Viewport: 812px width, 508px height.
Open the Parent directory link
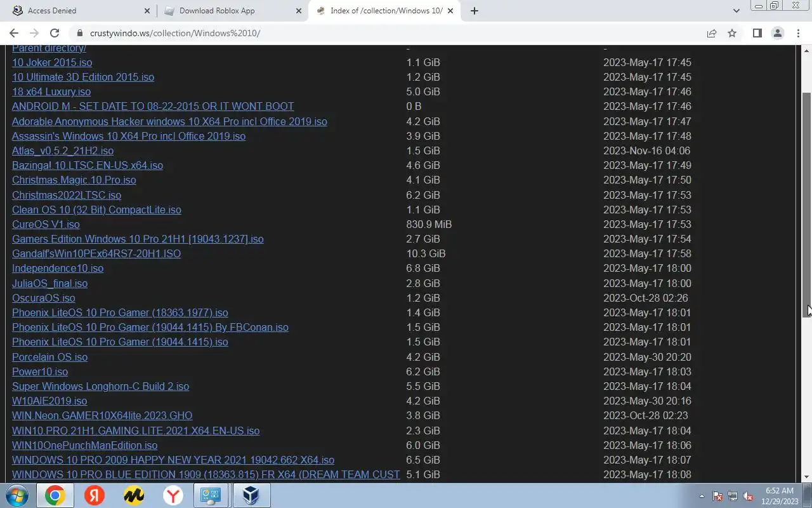coord(49,48)
